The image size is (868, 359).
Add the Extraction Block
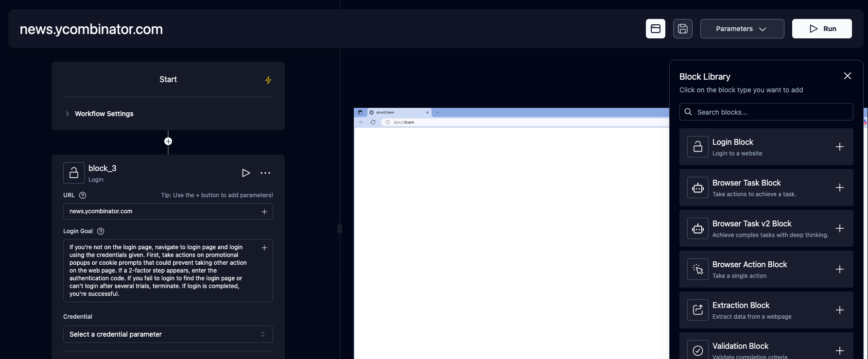coord(839,310)
